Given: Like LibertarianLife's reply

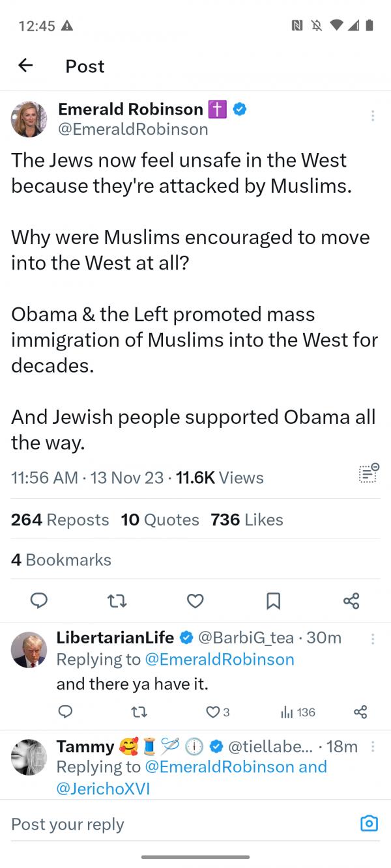Looking at the screenshot, I should pyautogui.click(x=213, y=712).
